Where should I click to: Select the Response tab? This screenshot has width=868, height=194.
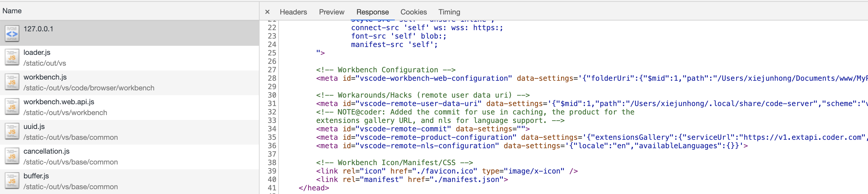pyautogui.click(x=372, y=12)
